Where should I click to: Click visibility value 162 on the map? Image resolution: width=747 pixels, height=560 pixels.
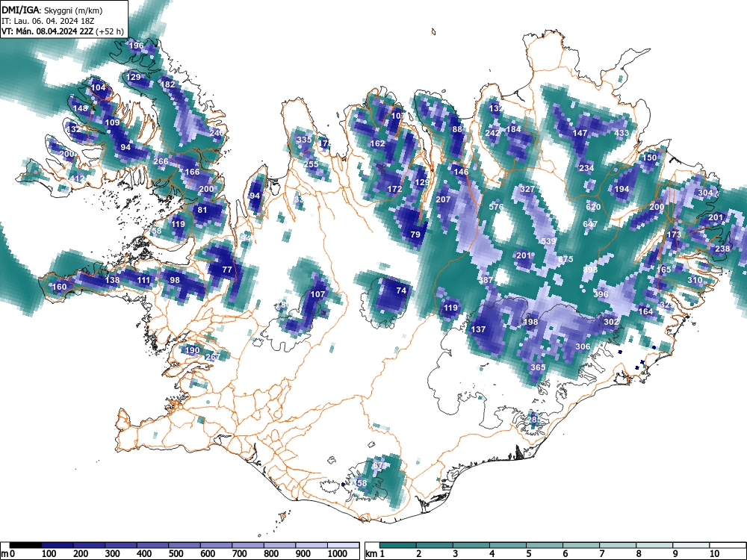tap(377, 143)
